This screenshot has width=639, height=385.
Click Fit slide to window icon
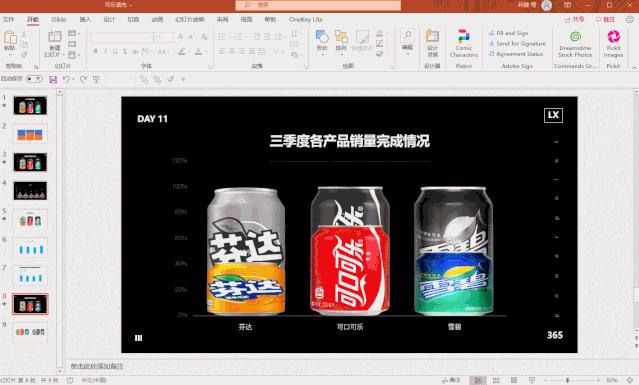(630, 380)
